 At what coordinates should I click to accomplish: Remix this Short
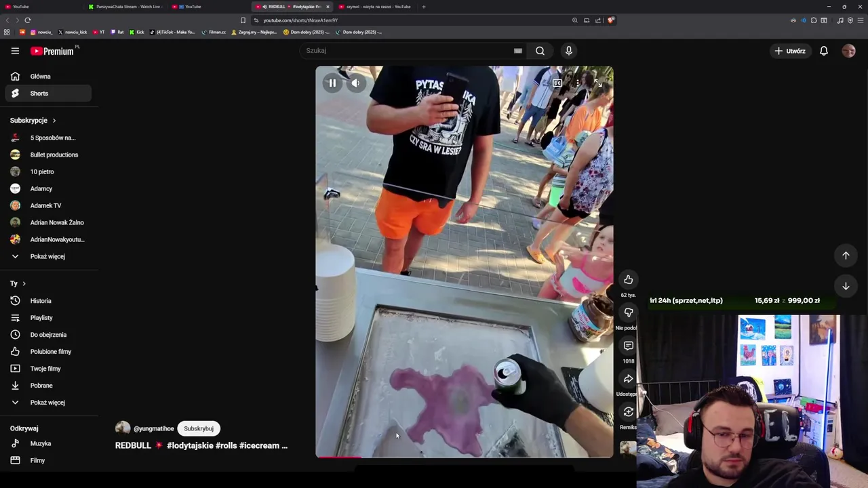[x=629, y=412]
